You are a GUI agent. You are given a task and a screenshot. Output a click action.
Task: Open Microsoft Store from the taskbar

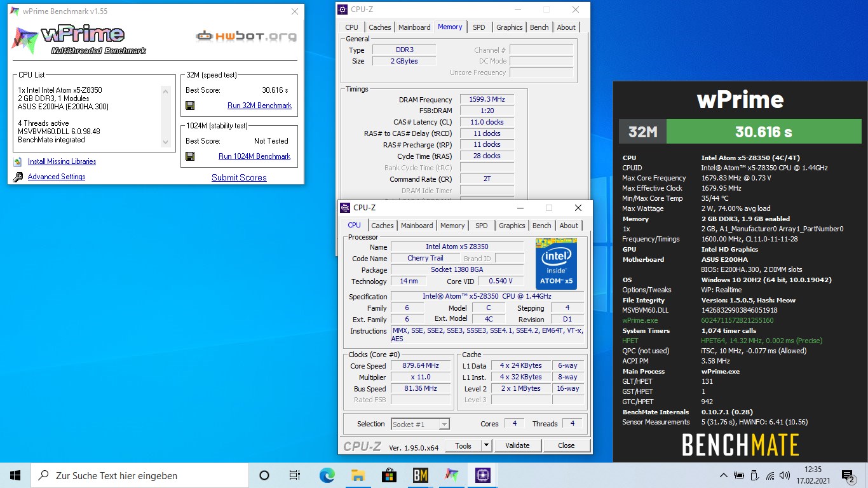389,475
